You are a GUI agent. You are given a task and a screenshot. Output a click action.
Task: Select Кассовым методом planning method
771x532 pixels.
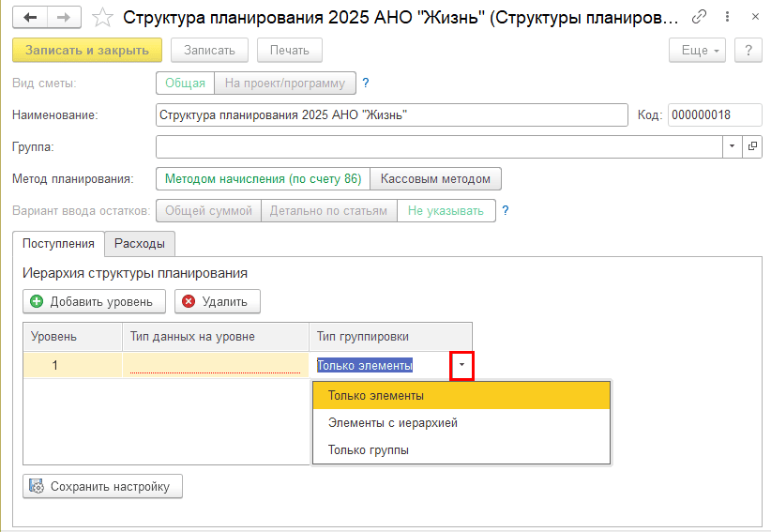click(435, 178)
